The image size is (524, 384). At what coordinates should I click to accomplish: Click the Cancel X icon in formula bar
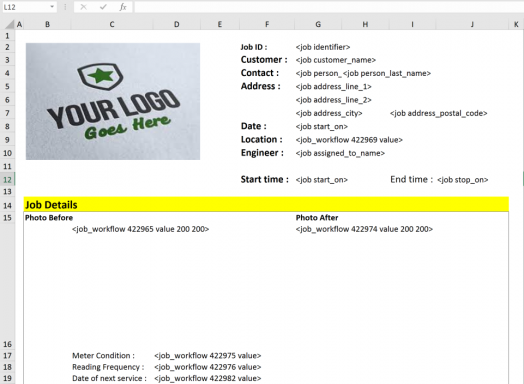tap(84, 7)
